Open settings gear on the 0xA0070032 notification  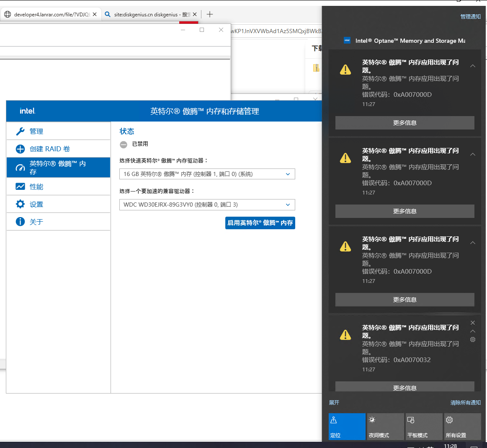tap(473, 339)
